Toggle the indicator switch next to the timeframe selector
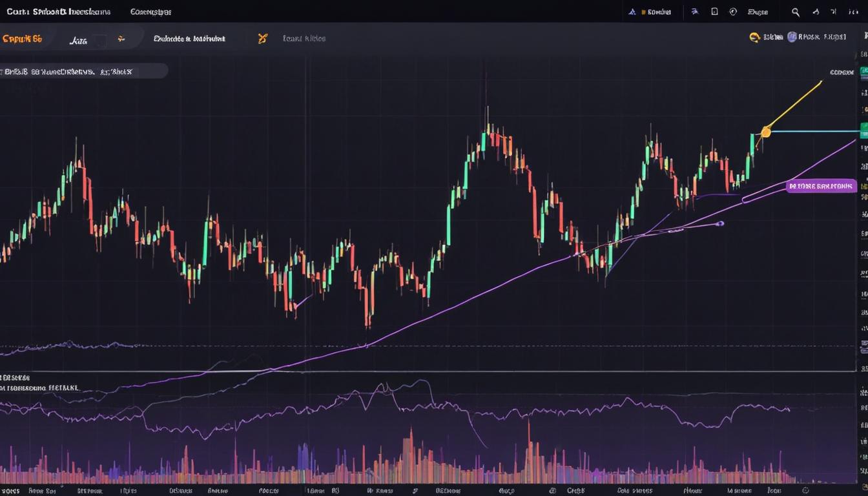868x496 pixels. [x=100, y=37]
